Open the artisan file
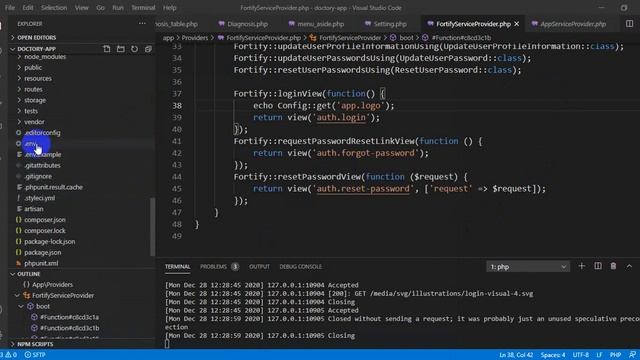640x360 pixels. pyautogui.click(x=33, y=209)
